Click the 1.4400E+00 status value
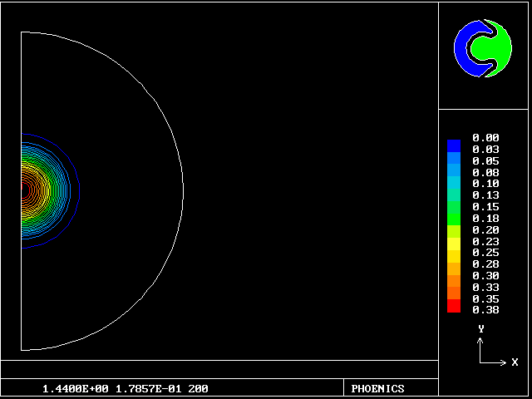 (x=75, y=389)
